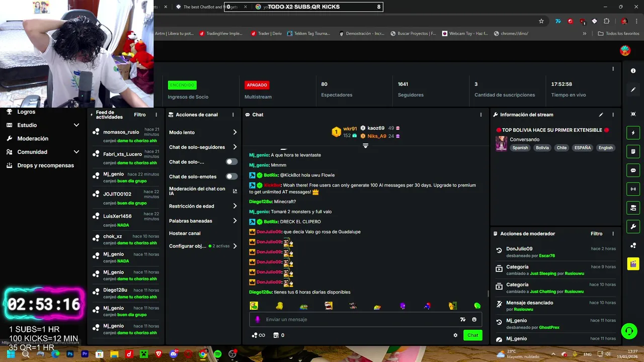The height and width of the screenshot is (362, 644).
Task: Open Acciones de canal options menu
Action: tap(233, 115)
